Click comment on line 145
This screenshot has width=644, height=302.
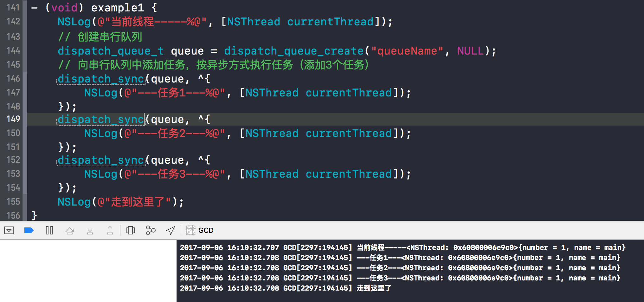(213, 65)
